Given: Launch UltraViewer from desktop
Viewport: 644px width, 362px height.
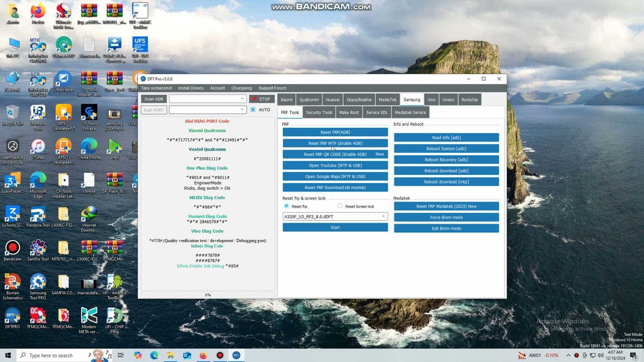Looking at the screenshot, I should pos(63,82).
